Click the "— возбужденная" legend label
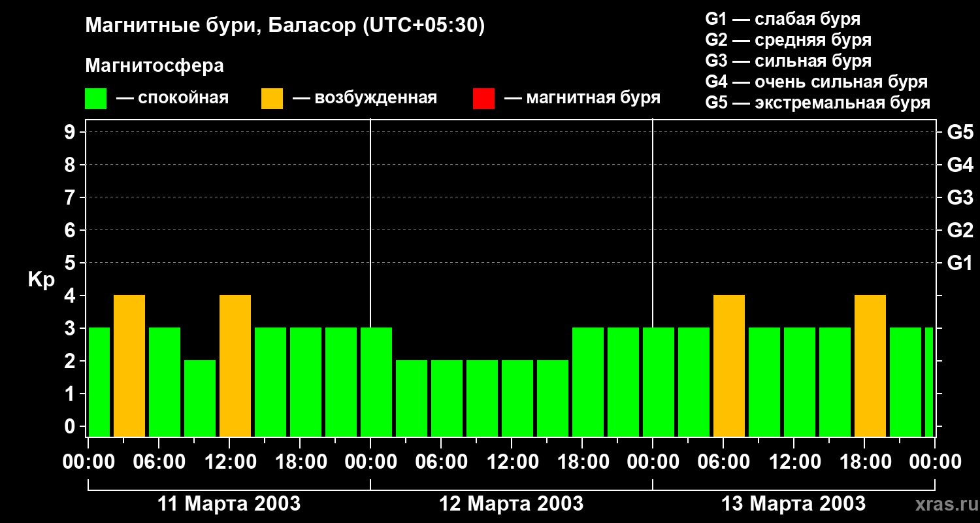The image size is (980, 523). tap(365, 99)
